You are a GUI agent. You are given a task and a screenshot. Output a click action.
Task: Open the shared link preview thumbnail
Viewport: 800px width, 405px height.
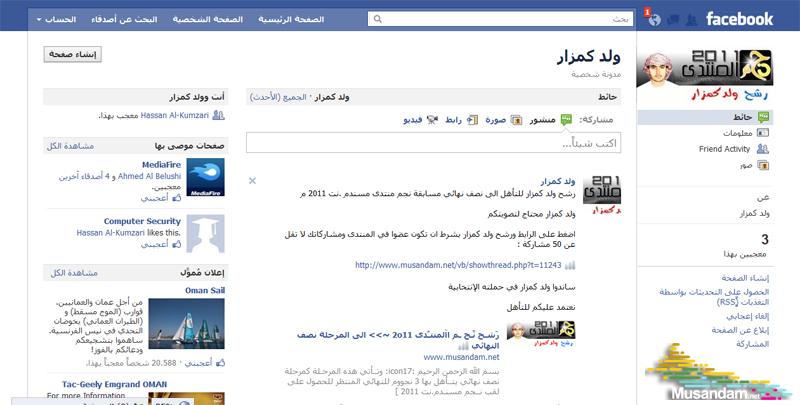tap(541, 334)
